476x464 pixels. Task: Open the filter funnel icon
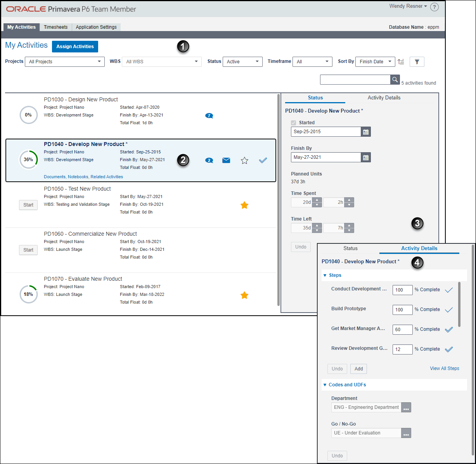(417, 62)
